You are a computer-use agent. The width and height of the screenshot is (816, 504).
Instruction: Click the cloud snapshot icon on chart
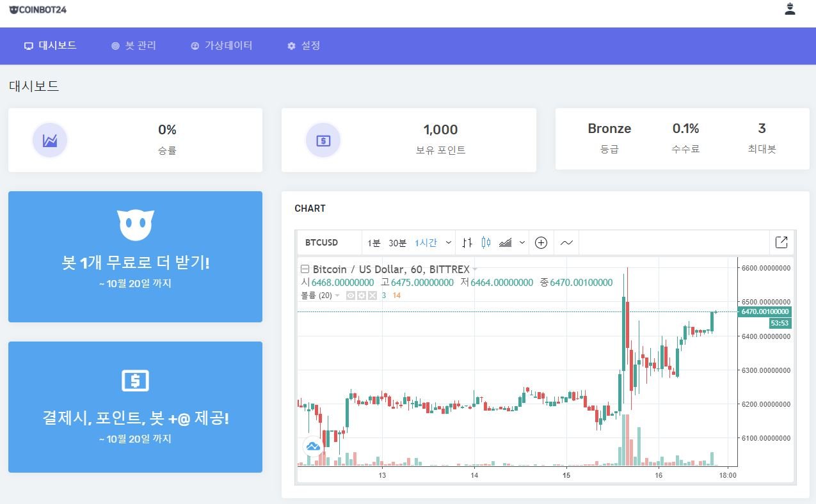click(312, 446)
